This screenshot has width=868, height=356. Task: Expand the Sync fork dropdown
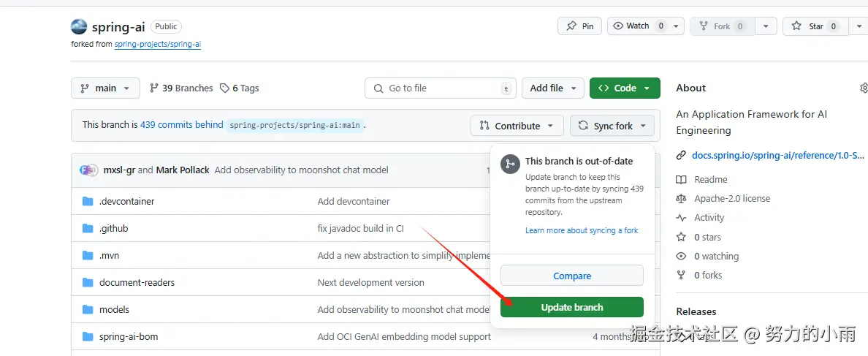coord(612,126)
